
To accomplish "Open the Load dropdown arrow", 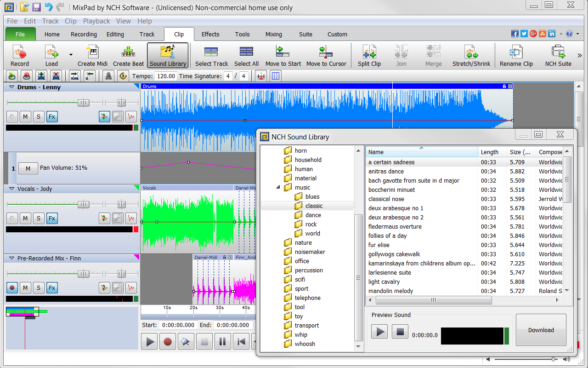I will click(71, 55).
